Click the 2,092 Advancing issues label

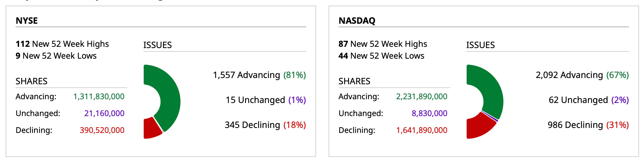[582, 75]
